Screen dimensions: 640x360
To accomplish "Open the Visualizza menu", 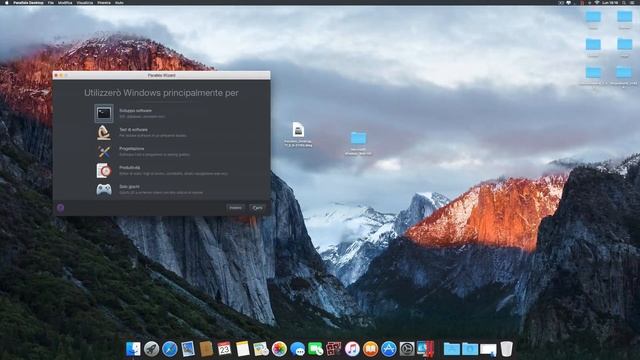I will coord(85,2).
